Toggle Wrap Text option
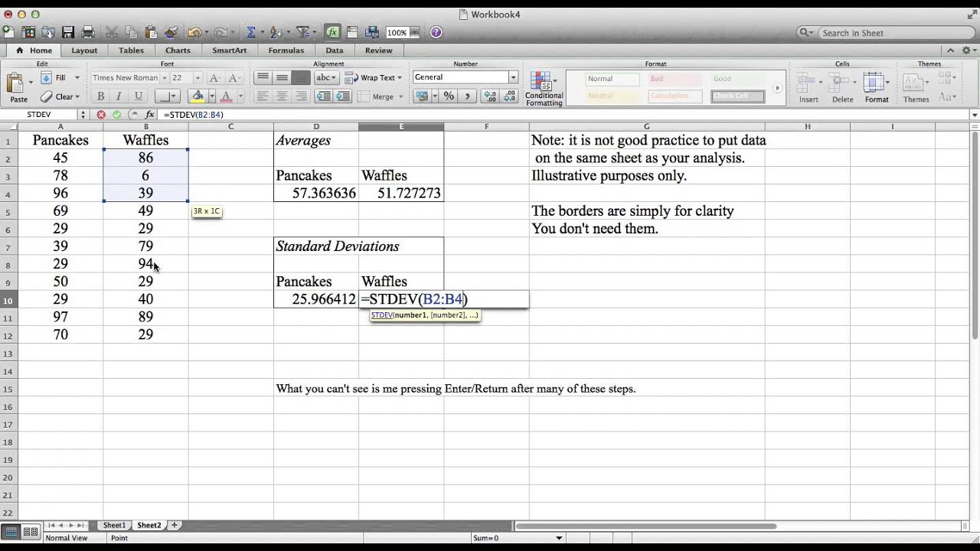This screenshot has width=980, height=551. click(x=374, y=77)
